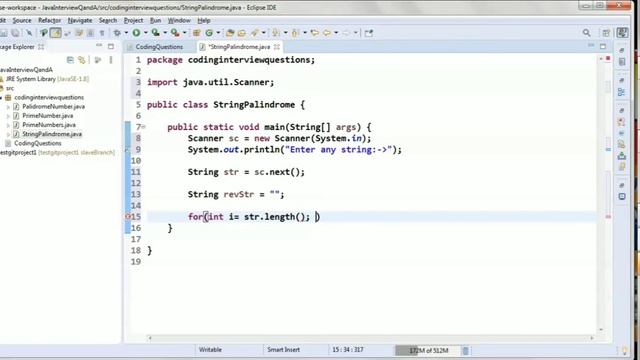Select PrimeNumbers.java in Package Explorer
The width and height of the screenshot is (640, 360).
(49, 125)
